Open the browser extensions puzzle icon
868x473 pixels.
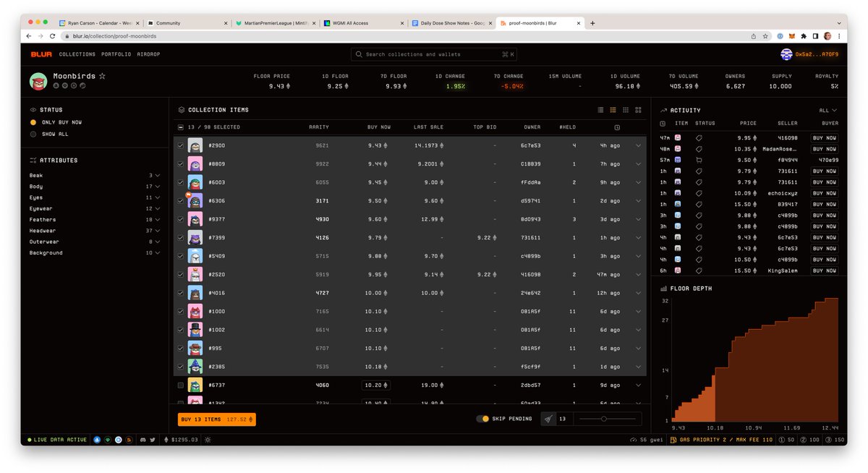(804, 35)
